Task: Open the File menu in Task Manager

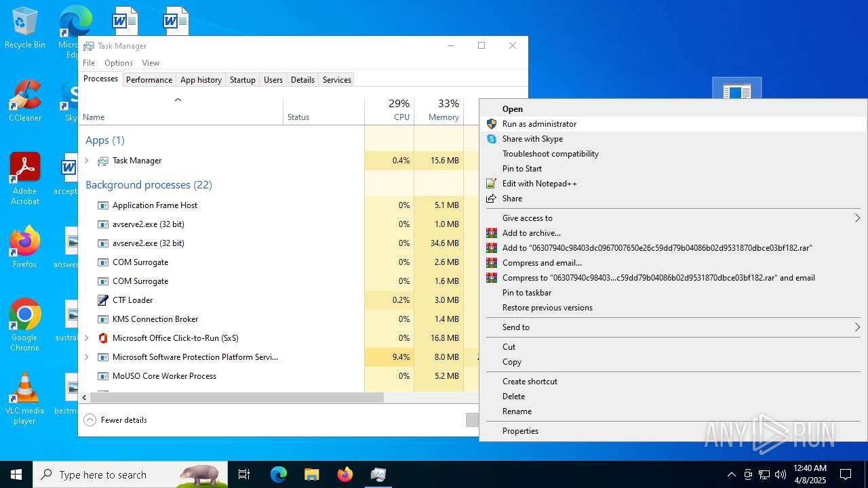Action: click(89, 63)
